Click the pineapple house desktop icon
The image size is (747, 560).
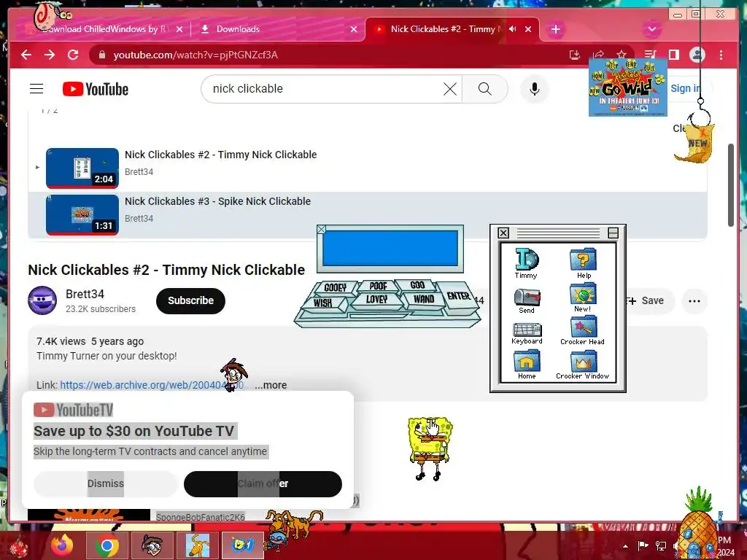click(698, 523)
